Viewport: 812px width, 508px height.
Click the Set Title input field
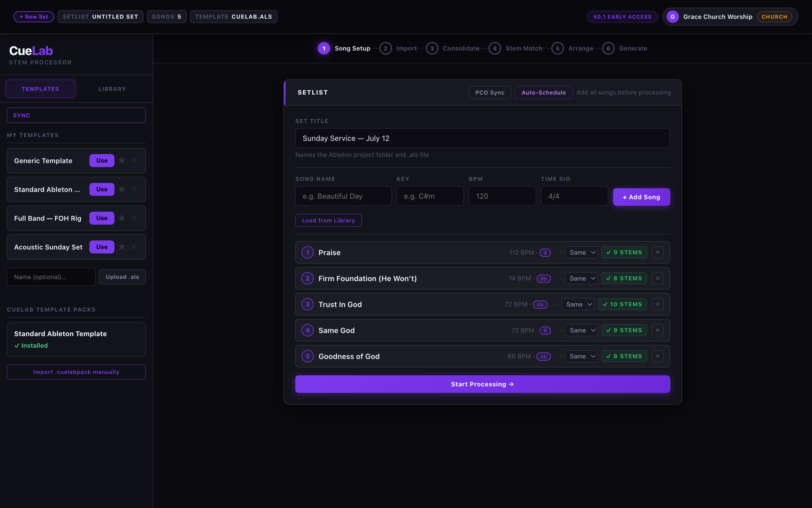click(x=482, y=138)
